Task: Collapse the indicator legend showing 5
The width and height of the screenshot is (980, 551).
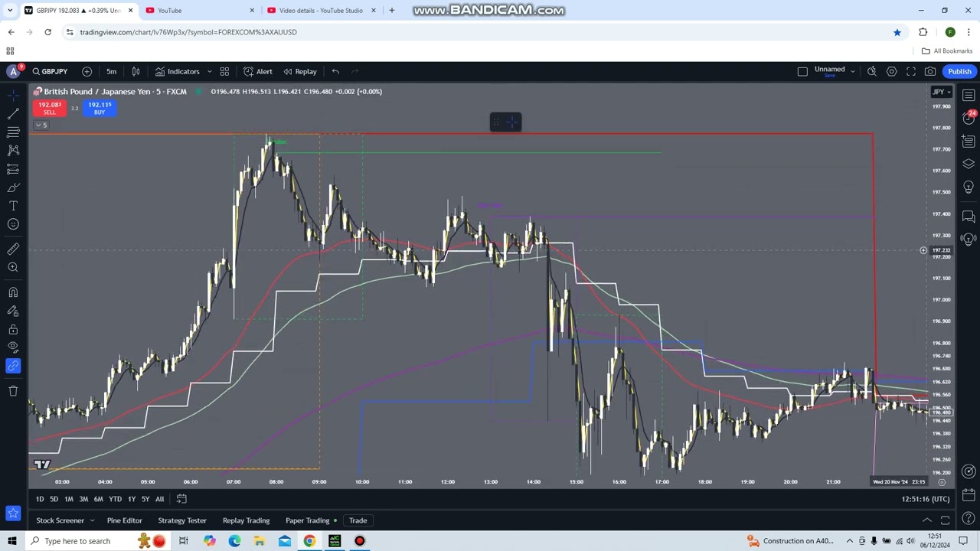Action: point(41,125)
